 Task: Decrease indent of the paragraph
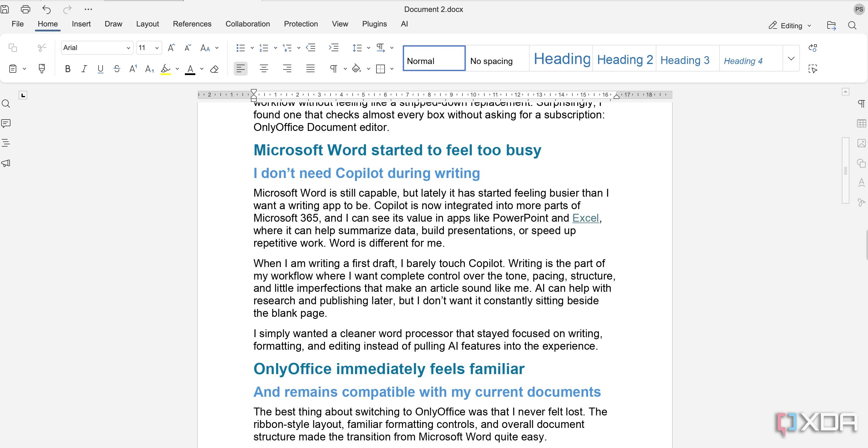(310, 48)
